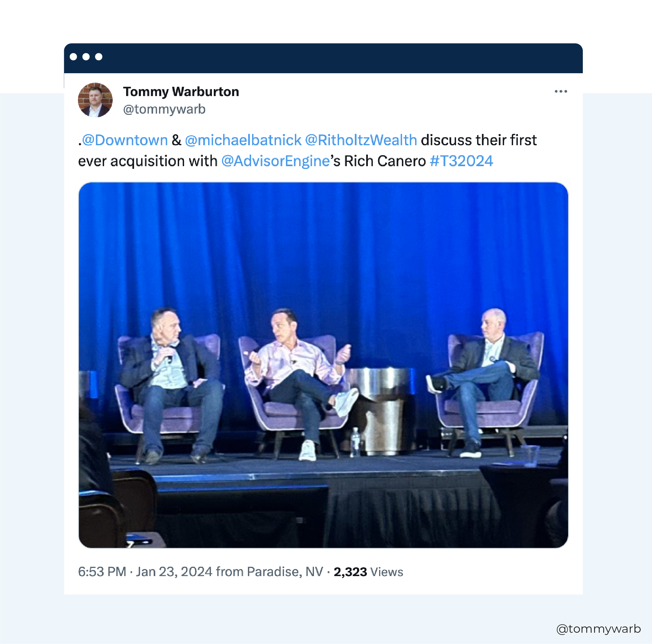652x644 pixels.
Task: Click the @tommywarb watermark at bottom
Action: (598, 629)
